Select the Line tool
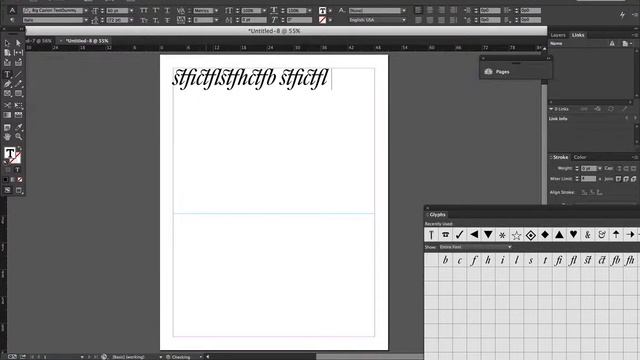640x360 pixels. tap(18, 74)
